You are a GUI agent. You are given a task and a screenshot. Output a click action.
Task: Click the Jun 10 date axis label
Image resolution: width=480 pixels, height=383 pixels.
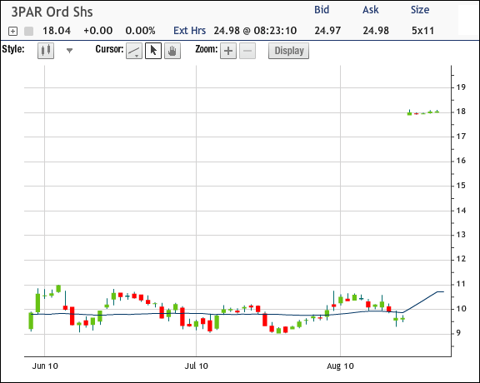[45, 366]
